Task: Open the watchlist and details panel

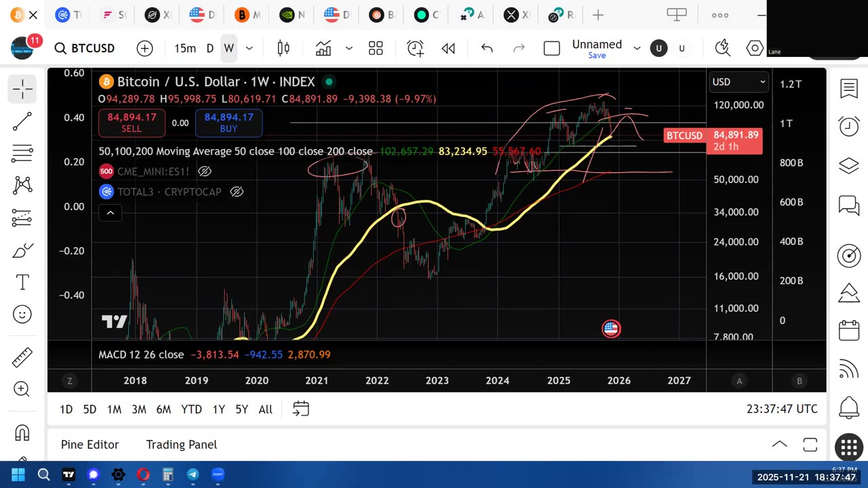Action: pos(849,88)
